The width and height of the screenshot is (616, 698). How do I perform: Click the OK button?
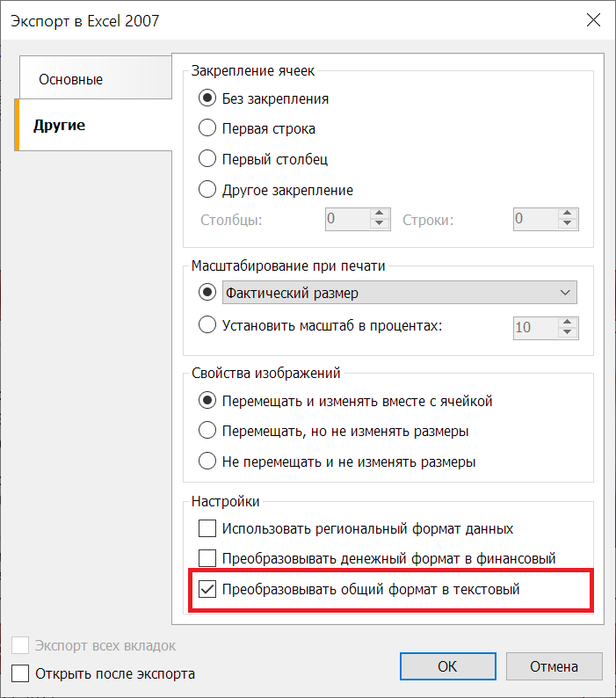[x=448, y=666]
